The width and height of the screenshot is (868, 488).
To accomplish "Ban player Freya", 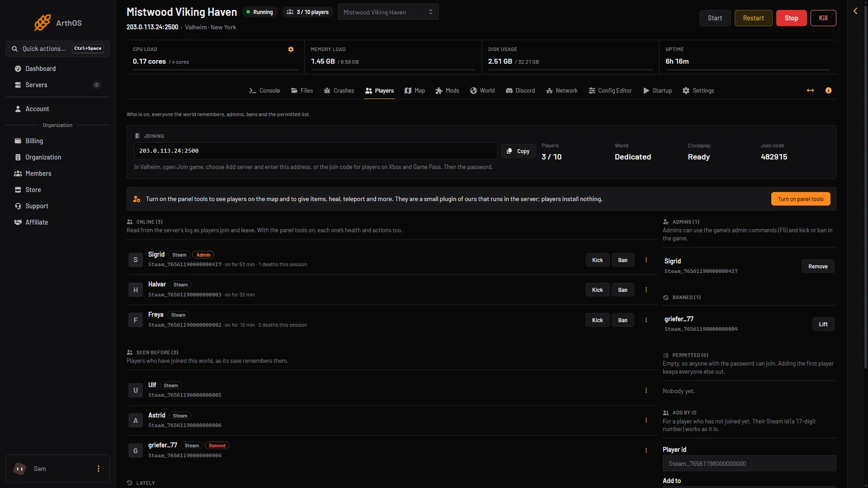I will click(x=623, y=320).
